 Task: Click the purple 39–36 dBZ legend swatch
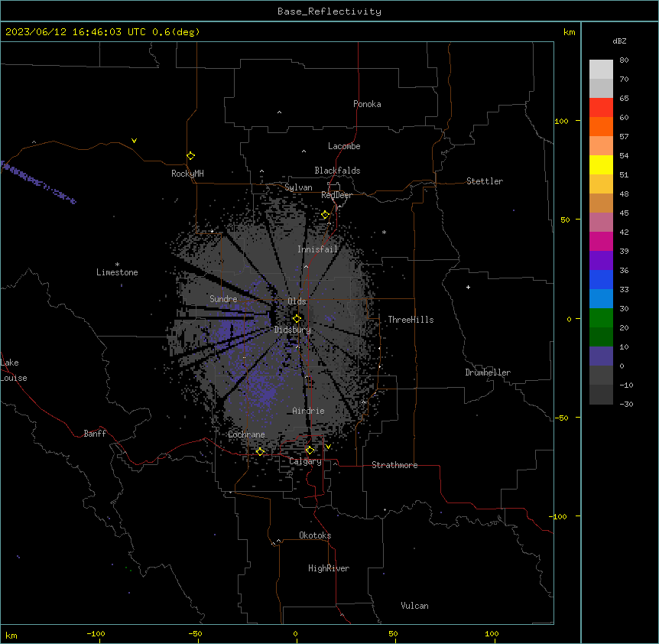coord(601,261)
